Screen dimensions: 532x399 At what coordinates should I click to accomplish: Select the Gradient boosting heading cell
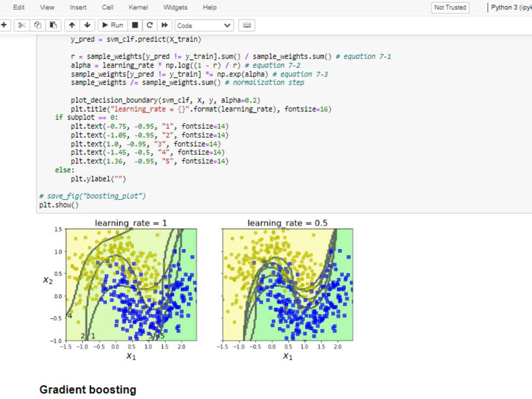(88, 389)
